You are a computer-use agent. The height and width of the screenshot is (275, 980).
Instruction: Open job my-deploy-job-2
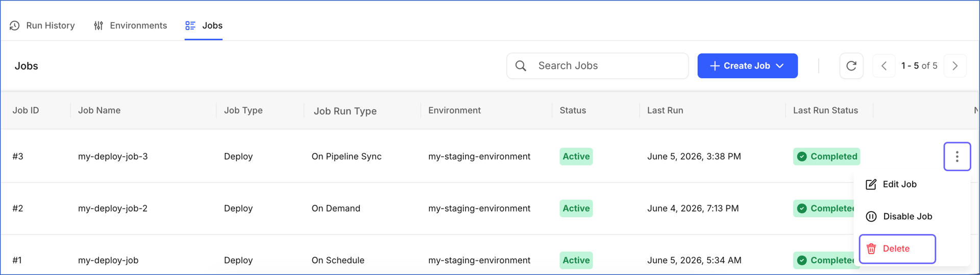coord(113,209)
